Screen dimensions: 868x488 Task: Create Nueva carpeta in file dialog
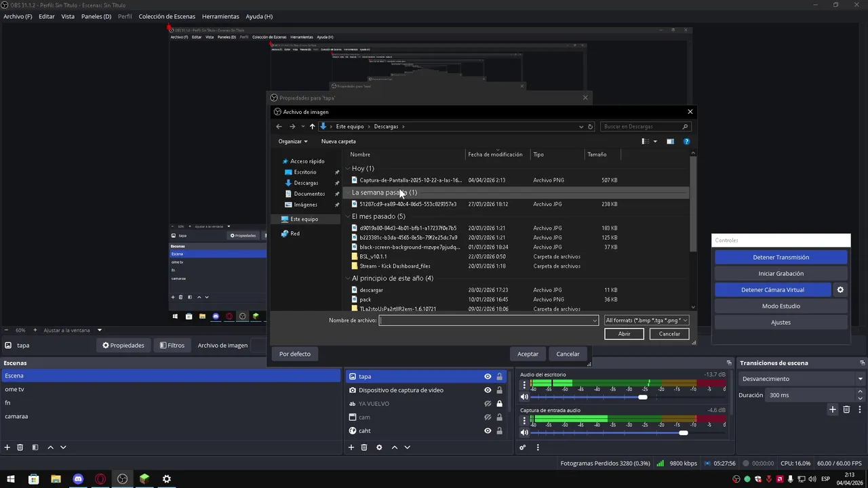click(x=338, y=142)
